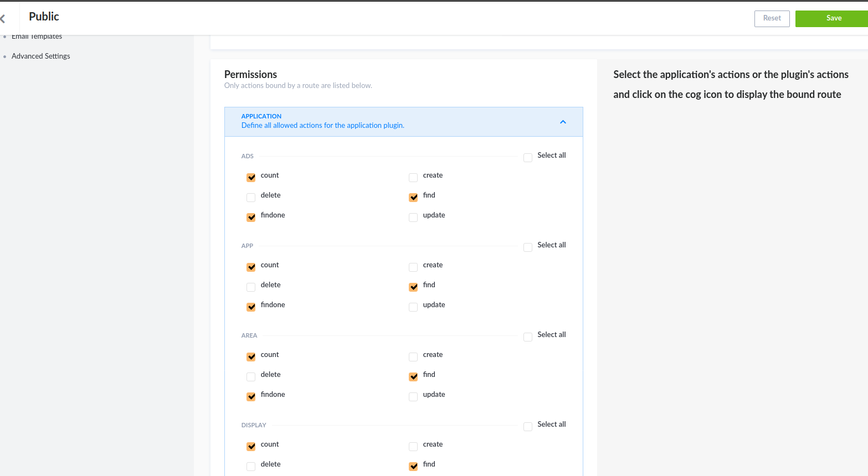Enable the ADS create permission

[413, 178]
